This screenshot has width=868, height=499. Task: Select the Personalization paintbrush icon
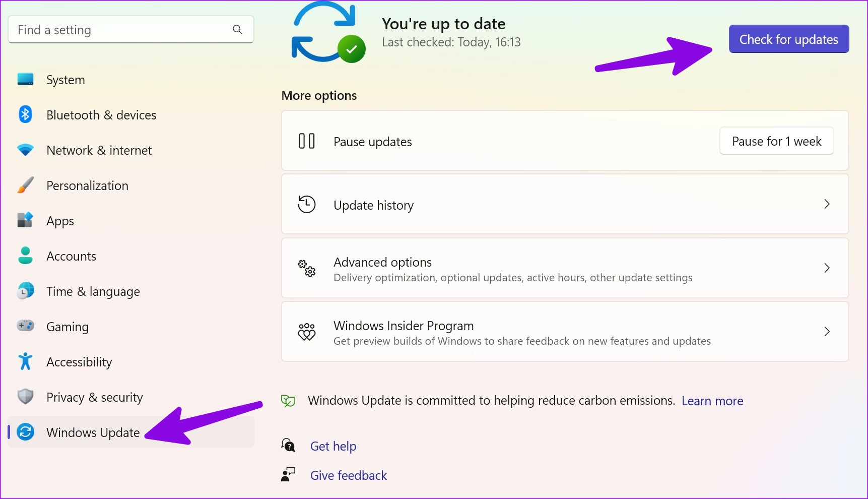pos(25,185)
